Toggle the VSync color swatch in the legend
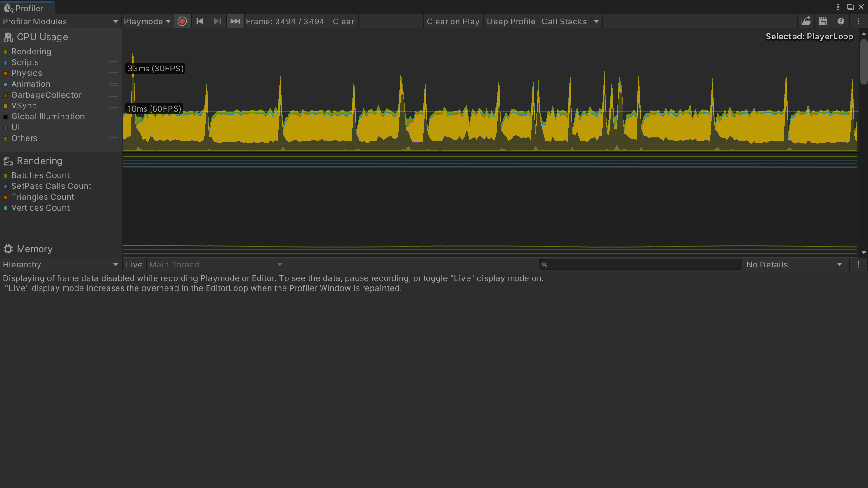The image size is (868, 488). pos(5,106)
